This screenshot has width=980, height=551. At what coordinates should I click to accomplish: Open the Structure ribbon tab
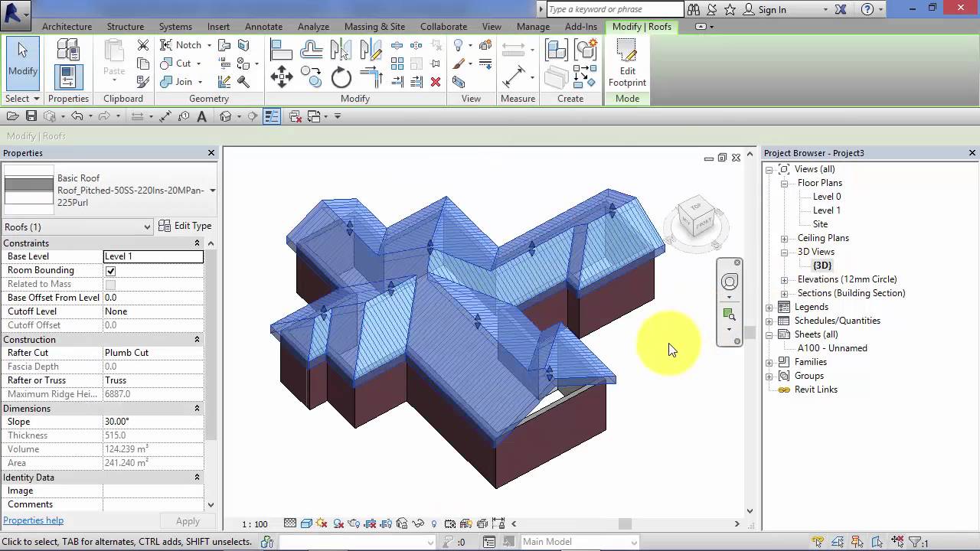click(126, 27)
